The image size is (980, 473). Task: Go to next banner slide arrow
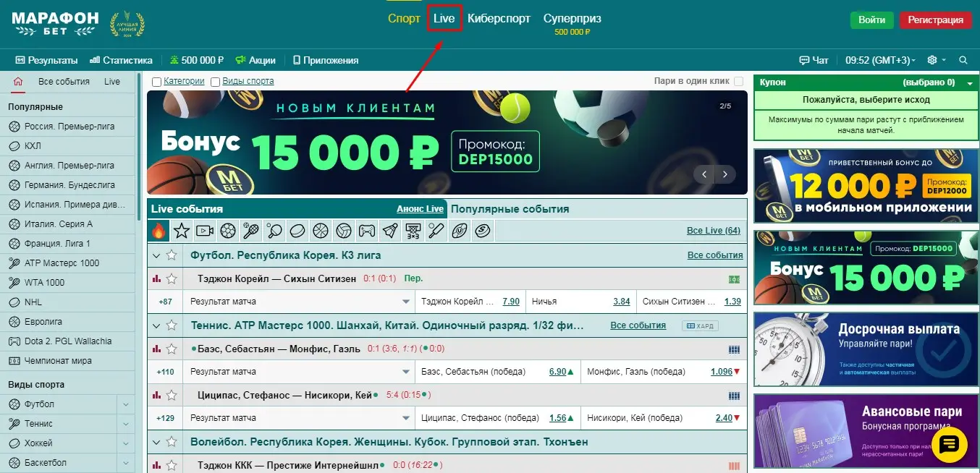pos(725,174)
